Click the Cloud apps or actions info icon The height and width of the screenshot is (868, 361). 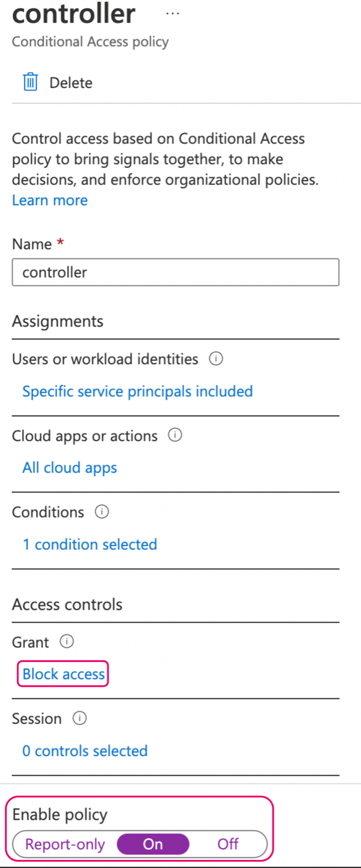175,436
